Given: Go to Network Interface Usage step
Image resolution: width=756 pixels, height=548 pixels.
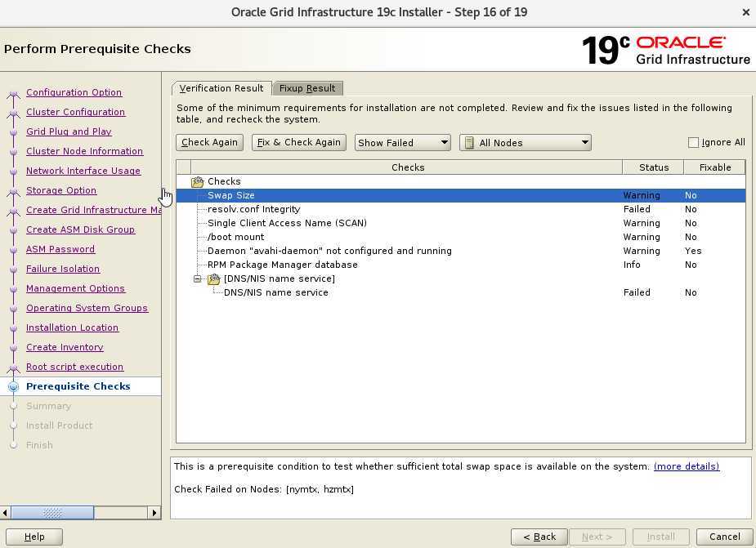Looking at the screenshot, I should click(83, 171).
